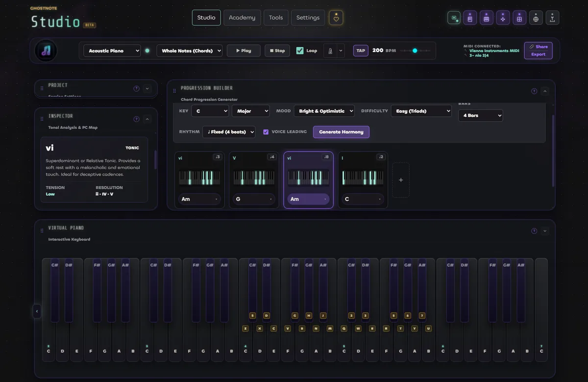Open help for the Virtual Piano panel

coord(534,231)
